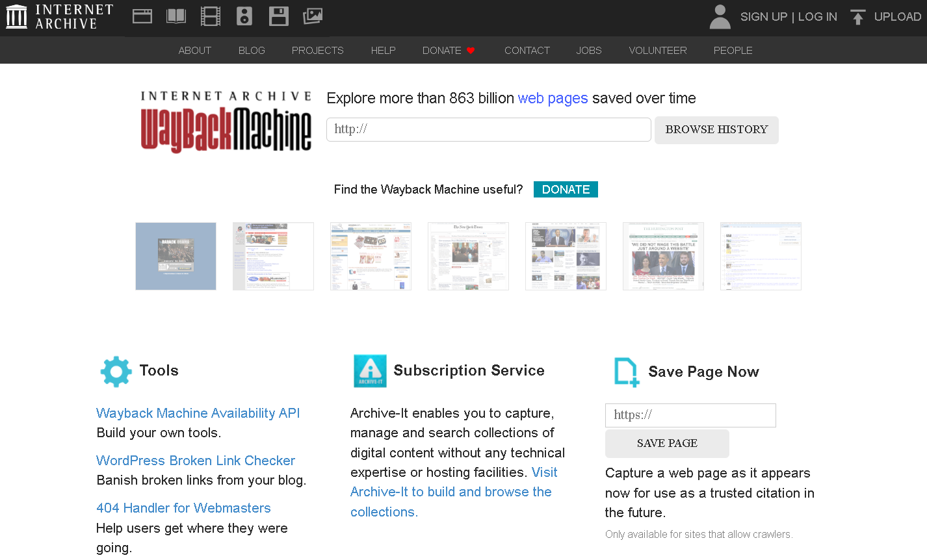Click 'Build your own tools.' text
Image resolution: width=927 pixels, height=560 pixels.
click(x=159, y=433)
